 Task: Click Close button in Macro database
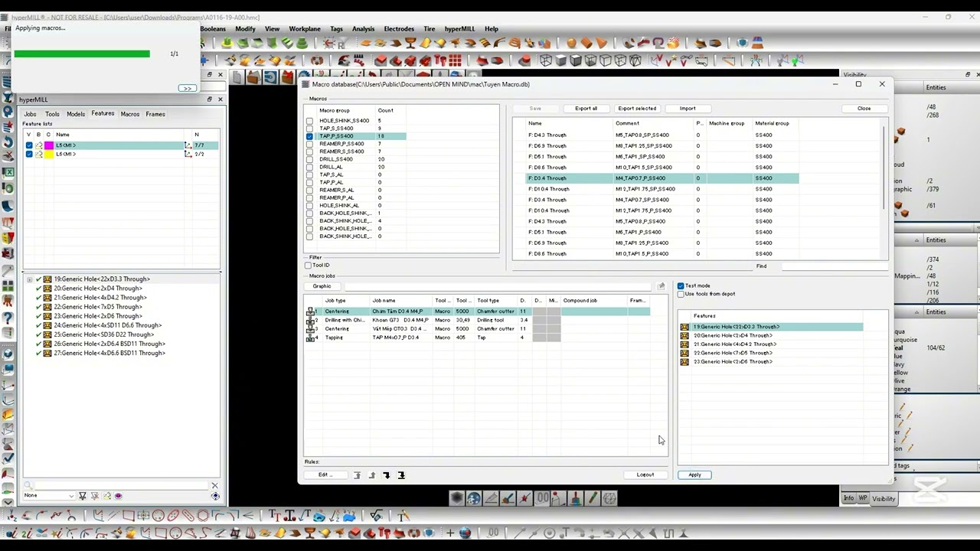[x=864, y=109]
